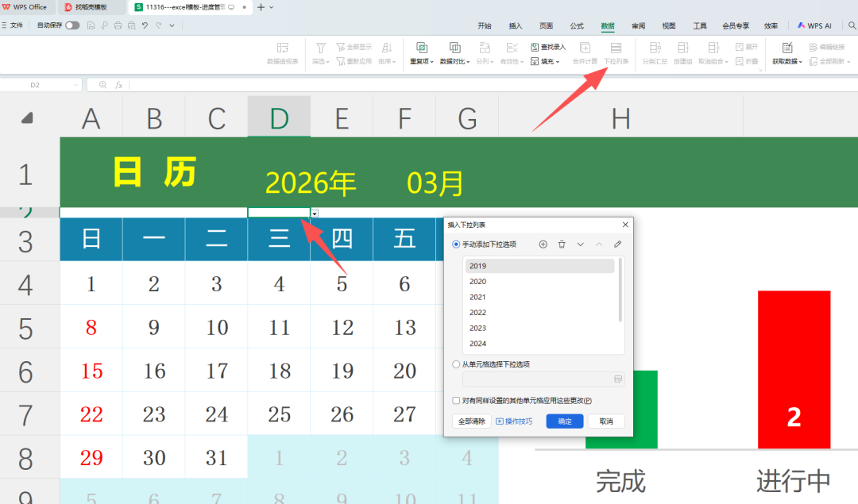The width and height of the screenshot is (858, 504).
Task: Open the dropdown arrow beside cell D2
Action: tap(315, 214)
